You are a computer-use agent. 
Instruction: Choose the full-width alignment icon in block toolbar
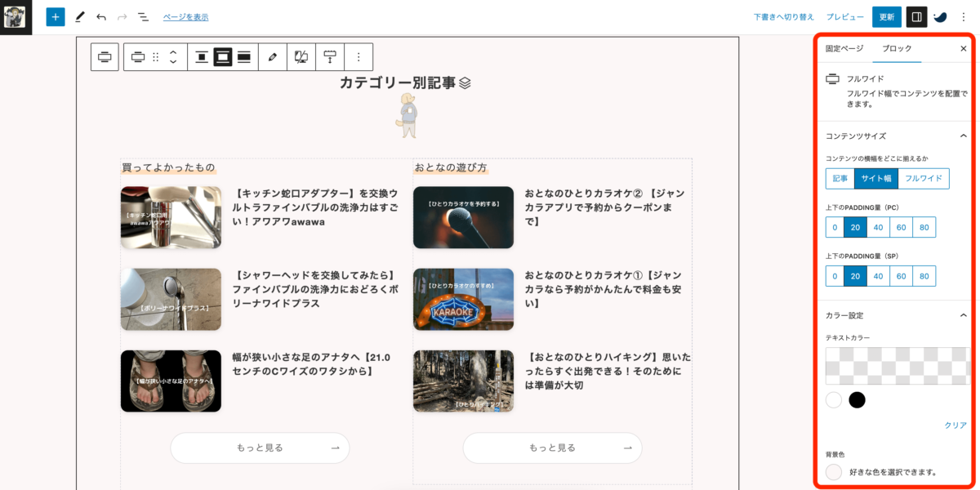244,57
